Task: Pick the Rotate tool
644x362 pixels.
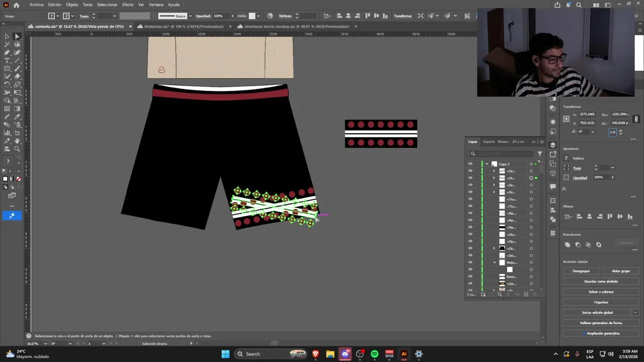Action: (x=7, y=84)
